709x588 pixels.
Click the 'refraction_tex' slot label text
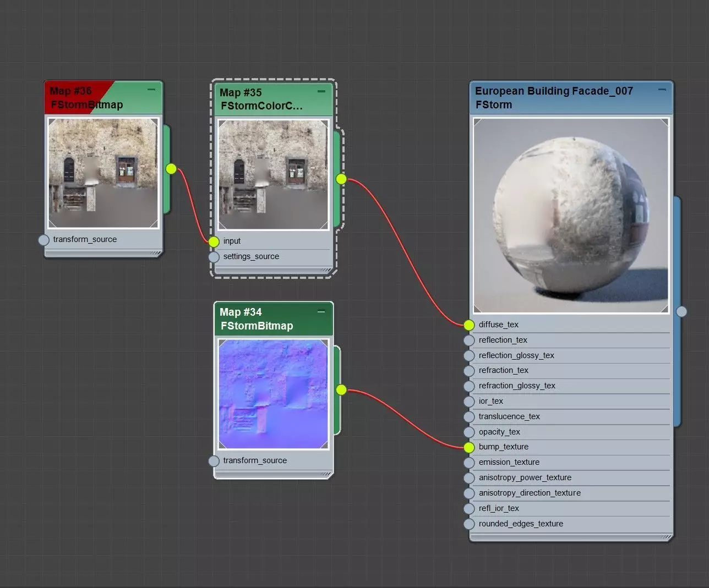(x=504, y=370)
